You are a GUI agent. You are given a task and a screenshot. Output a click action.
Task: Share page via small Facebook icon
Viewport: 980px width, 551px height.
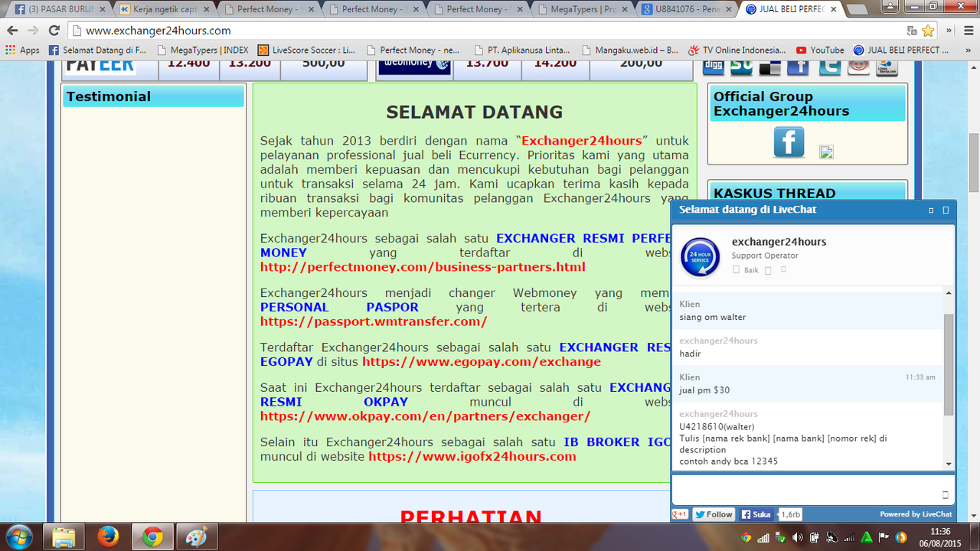pos(798,67)
